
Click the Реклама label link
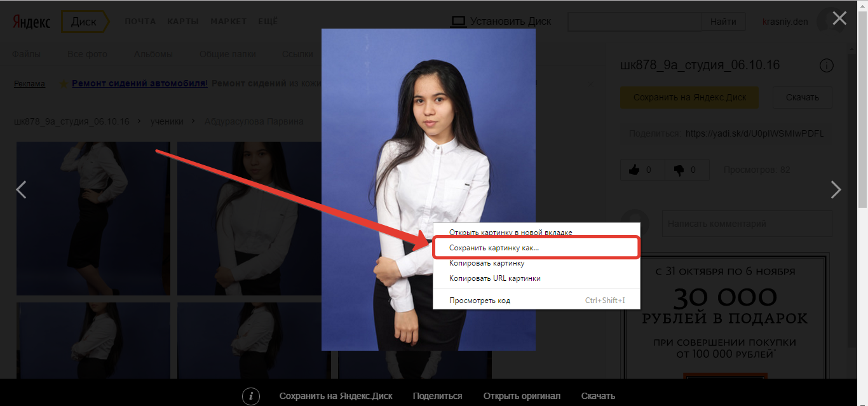tap(29, 83)
